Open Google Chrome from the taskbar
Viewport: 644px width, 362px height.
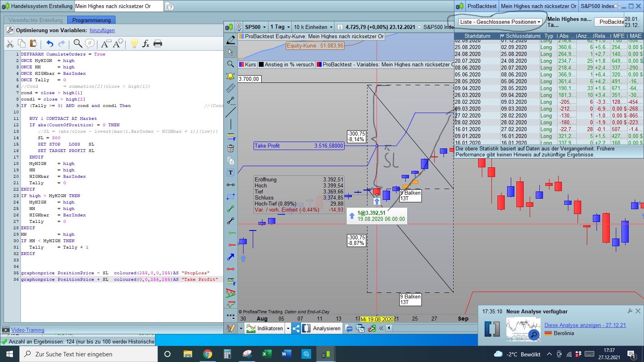208,354
